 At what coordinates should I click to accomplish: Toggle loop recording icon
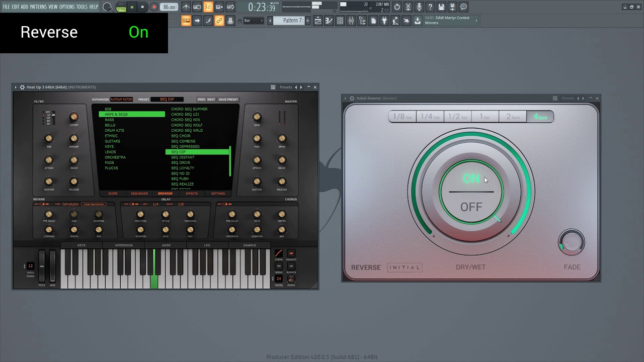[230, 7]
